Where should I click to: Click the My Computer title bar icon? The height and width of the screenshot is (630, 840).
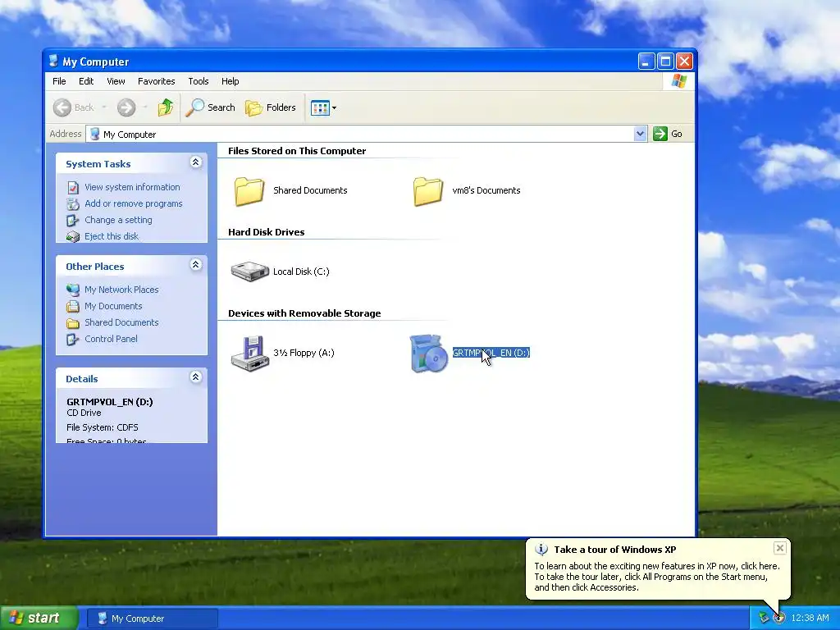click(x=53, y=61)
